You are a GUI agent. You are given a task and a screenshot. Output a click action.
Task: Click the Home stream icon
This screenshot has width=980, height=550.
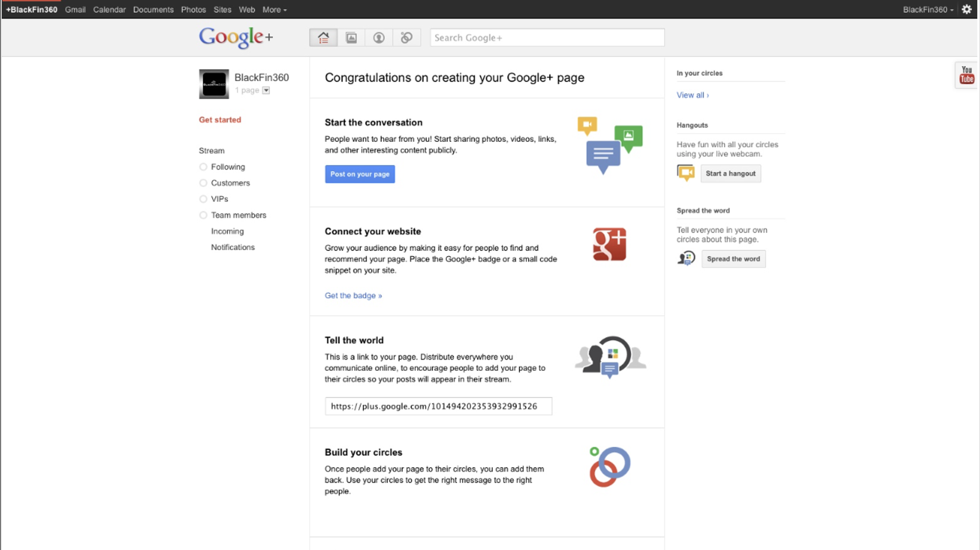(323, 38)
